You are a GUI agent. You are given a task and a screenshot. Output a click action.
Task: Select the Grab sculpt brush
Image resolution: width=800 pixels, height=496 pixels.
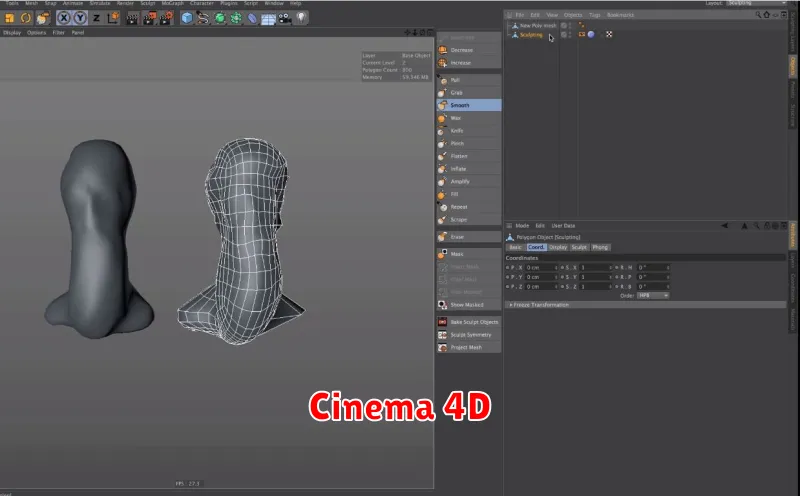468,93
